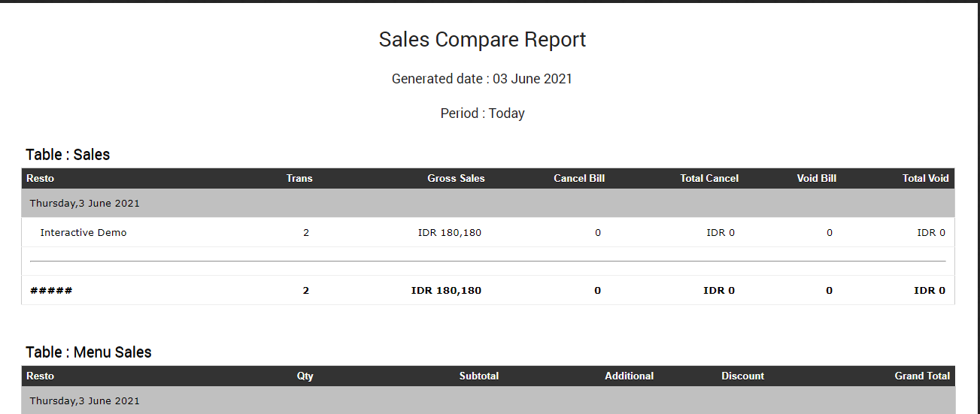The image size is (980, 414).
Task: Select the Interactive Demo resto row
Action: tap(83, 233)
